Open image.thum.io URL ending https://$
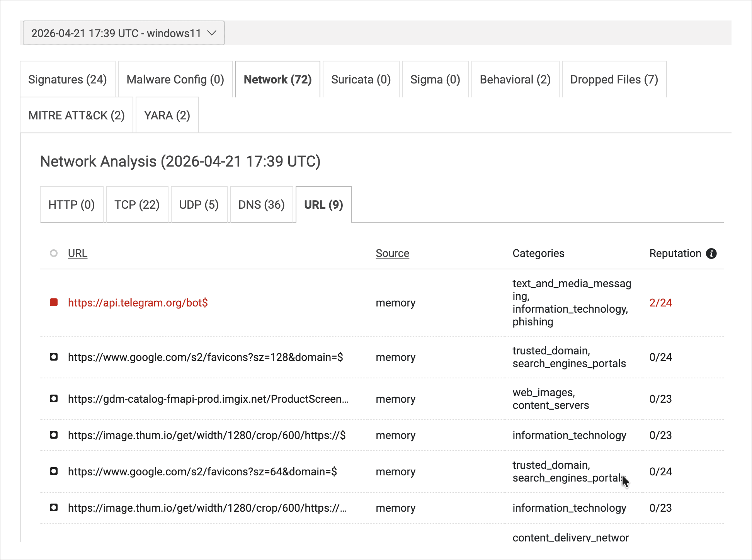 coord(207,435)
